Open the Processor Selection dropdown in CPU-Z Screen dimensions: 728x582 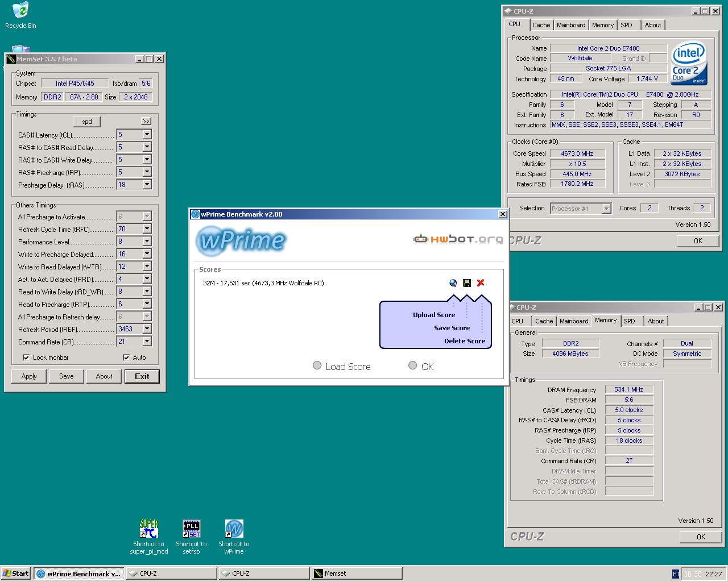[606, 209]
